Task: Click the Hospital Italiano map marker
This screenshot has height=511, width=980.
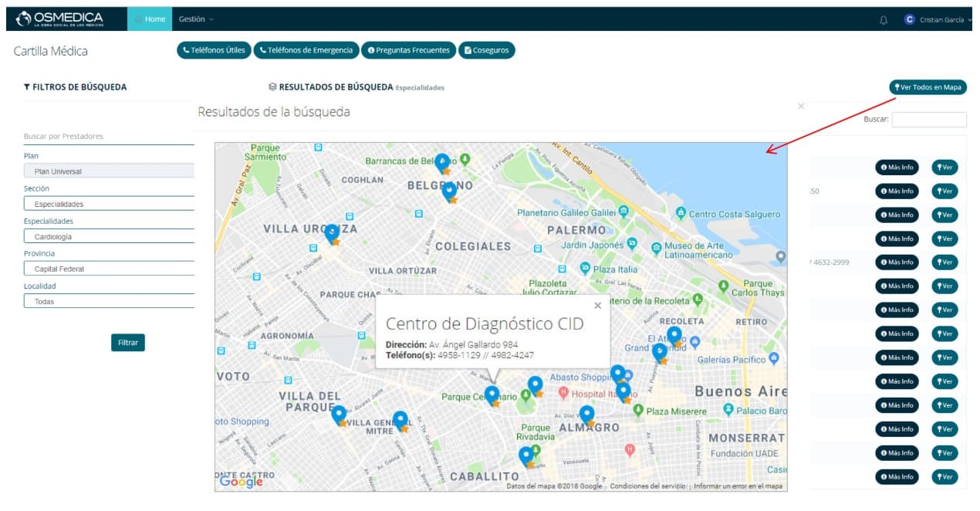Action: click(563, 393)
